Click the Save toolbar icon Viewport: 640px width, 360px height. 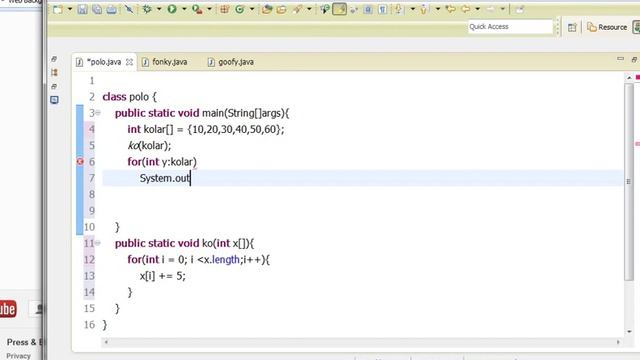(82, 9)
